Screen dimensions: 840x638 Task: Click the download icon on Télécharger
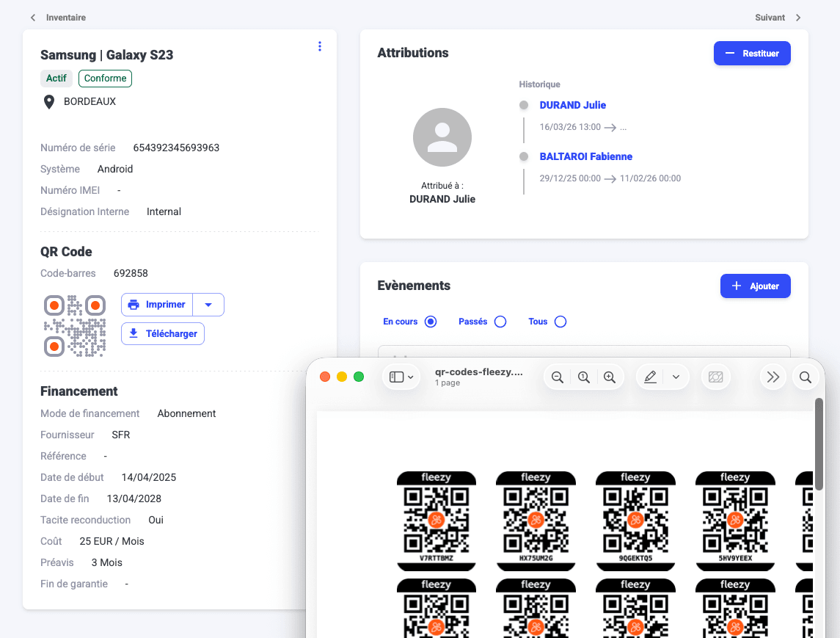click(134, 333)
